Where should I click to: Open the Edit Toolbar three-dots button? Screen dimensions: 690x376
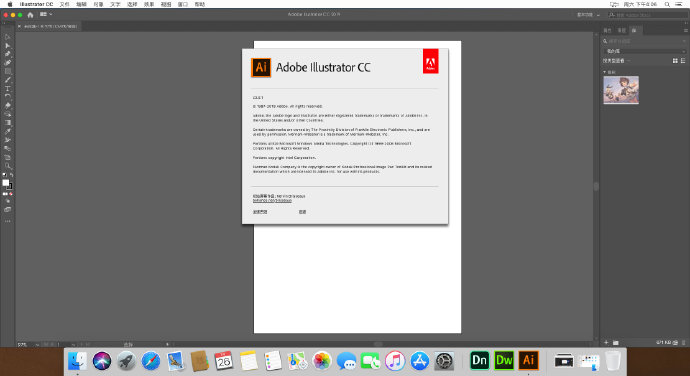point(7,221)
